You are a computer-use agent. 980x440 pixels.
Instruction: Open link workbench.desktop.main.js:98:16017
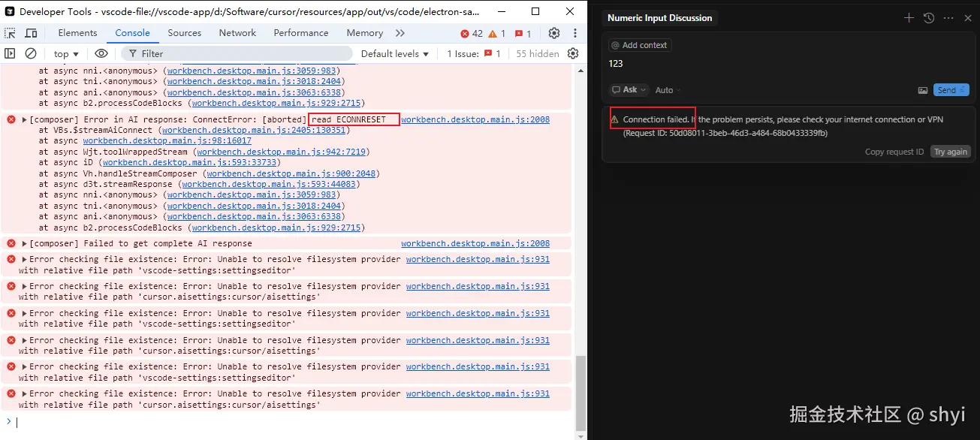[x=167, y=140]
